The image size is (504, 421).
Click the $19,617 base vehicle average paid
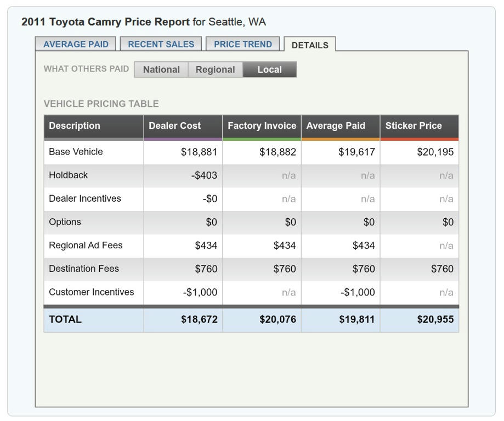pos(356,152)
